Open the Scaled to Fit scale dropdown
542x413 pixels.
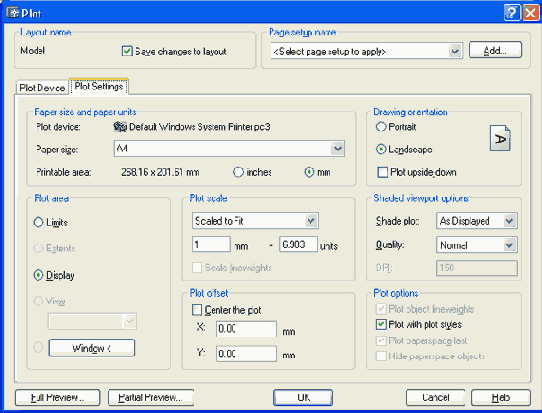point(311,221)
